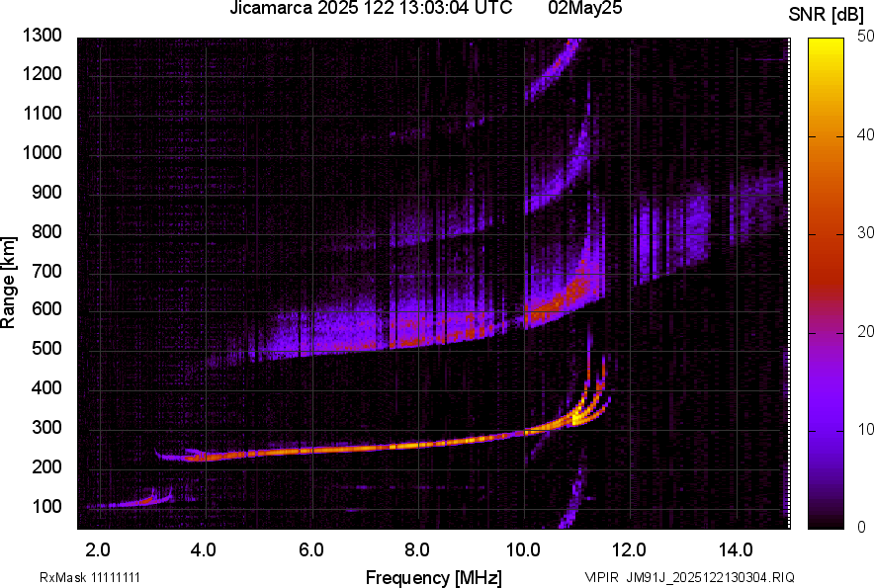Click the 300 range tick label
The image size is (874, 588).
coord(46,428)
